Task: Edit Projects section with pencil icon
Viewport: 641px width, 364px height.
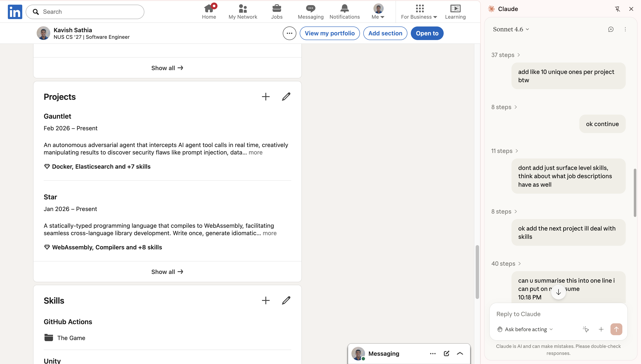Action: tap(286, 97)
